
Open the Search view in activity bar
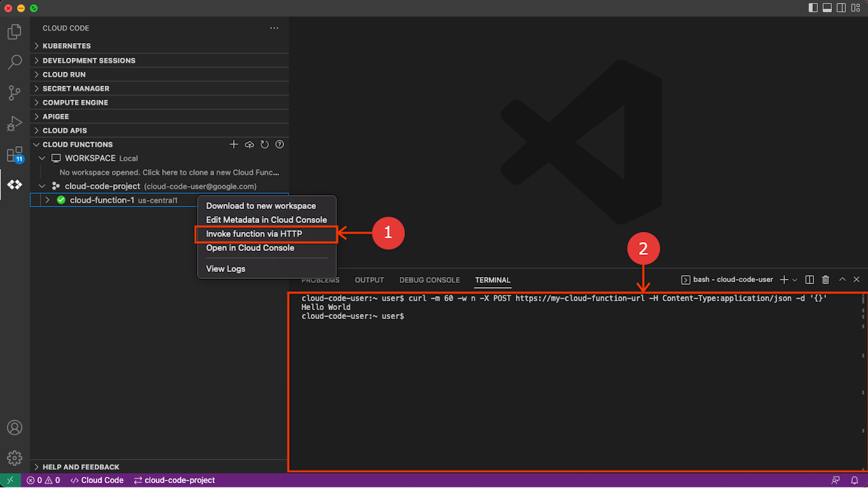tap(15, 62)
